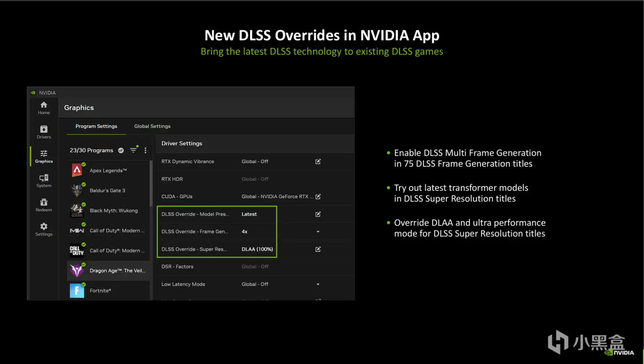Click the MW Call of Duty game icon
The image size is (644, 364).
click(77, 231)
